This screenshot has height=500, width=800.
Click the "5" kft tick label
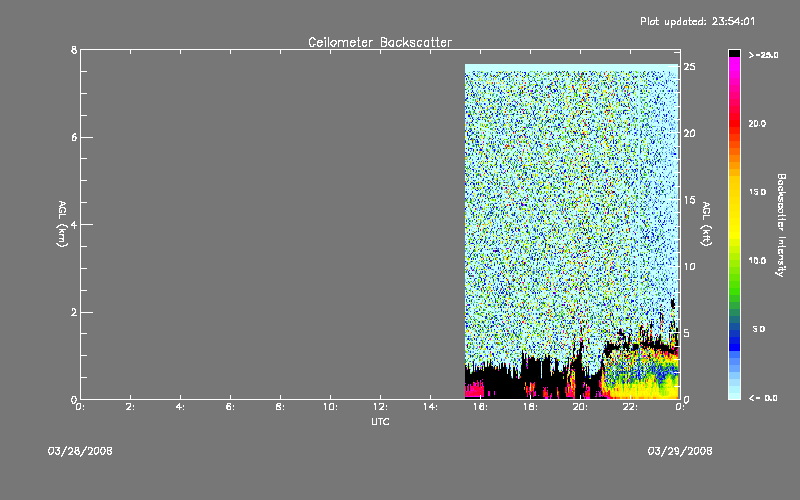(687, 333)
